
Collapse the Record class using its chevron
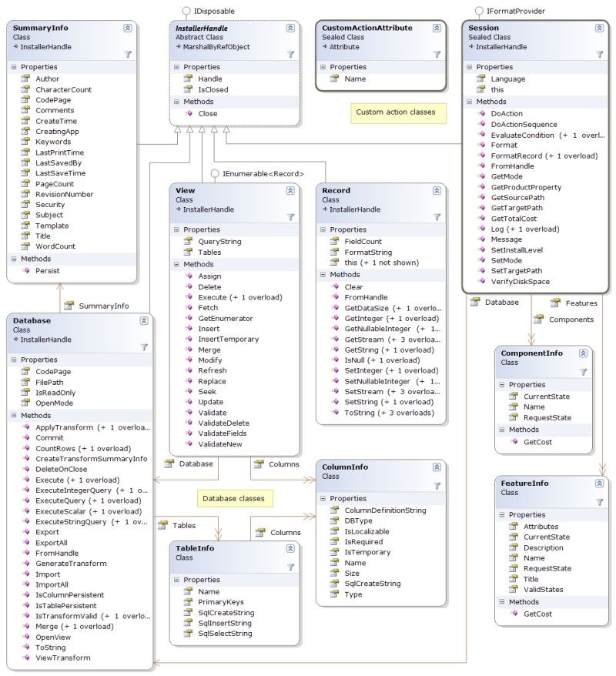point(437,190)
